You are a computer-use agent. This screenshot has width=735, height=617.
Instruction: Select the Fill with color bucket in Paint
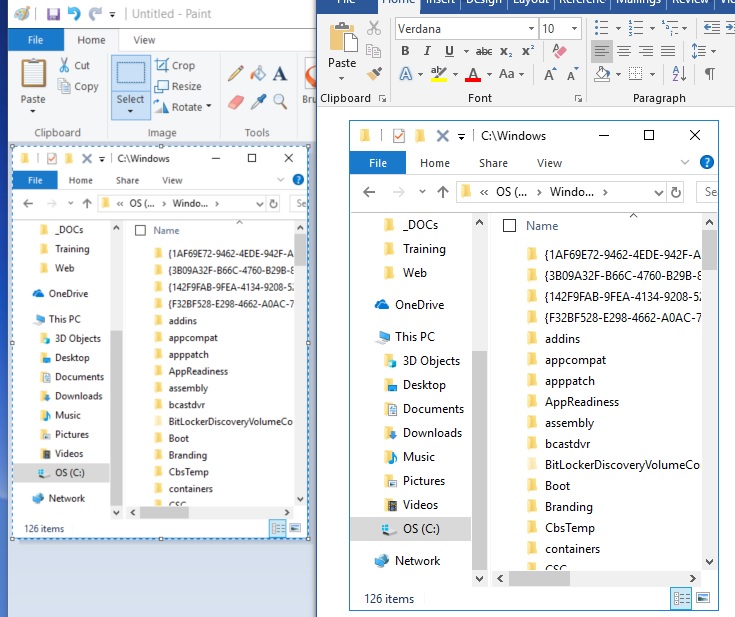coord(258,74)
